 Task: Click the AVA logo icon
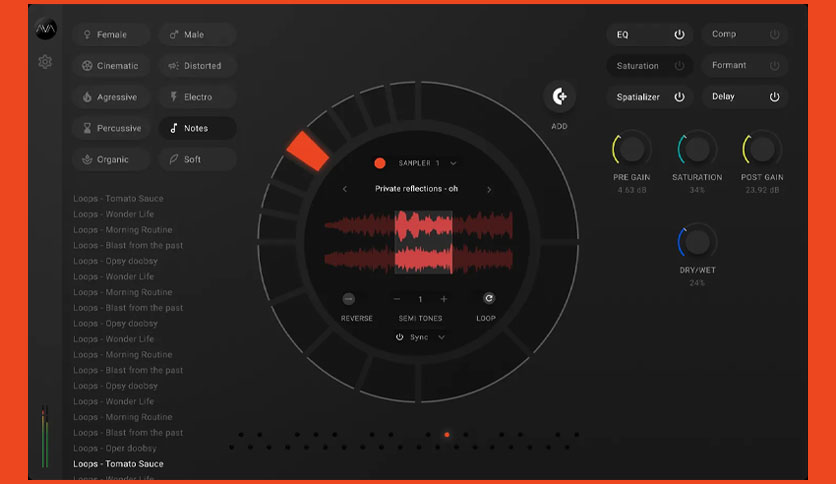pyautogui.click(x=45, y=29)
